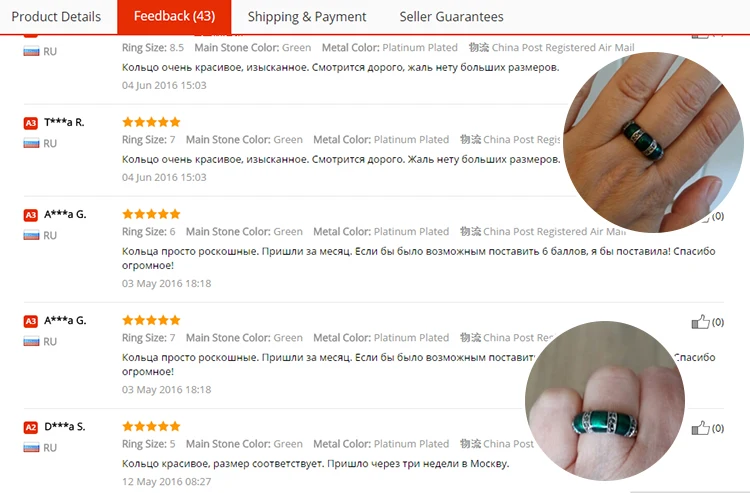The height and width of the screenshot is (493, 750).
Task: Click Russian flag at top review
Action: pos(31,51)
